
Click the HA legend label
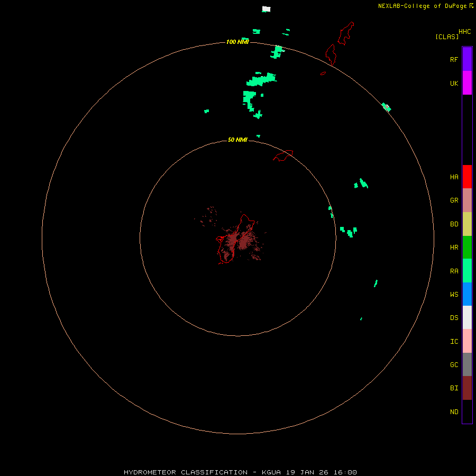point(454,177)
